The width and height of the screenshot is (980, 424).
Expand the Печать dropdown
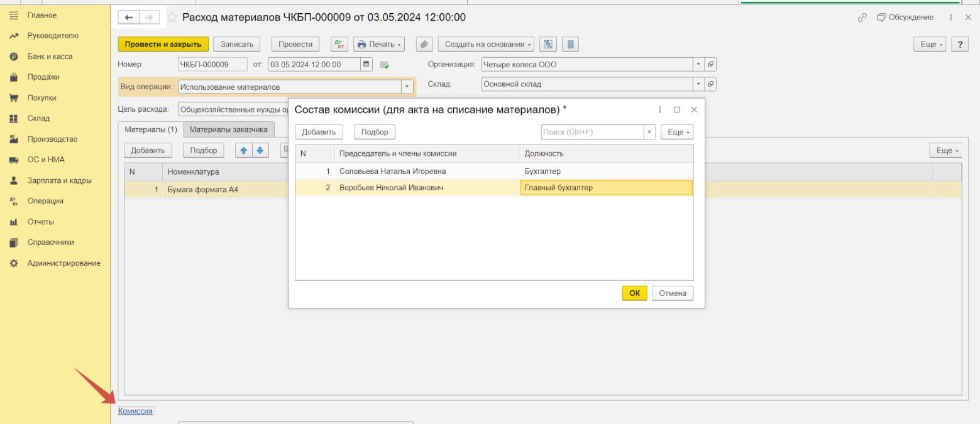379,45
